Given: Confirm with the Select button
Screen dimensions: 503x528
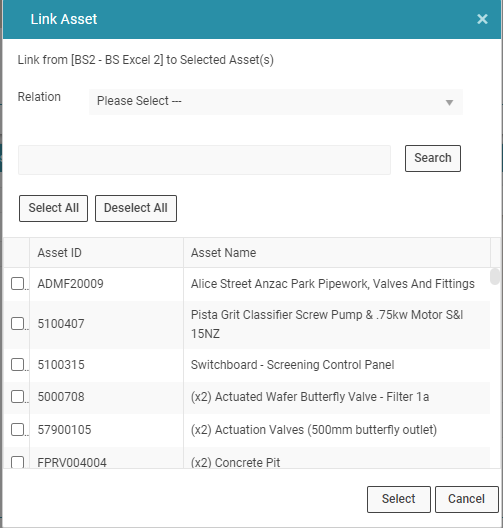Looking at the screenshot, I should click(x=399, y=499).
